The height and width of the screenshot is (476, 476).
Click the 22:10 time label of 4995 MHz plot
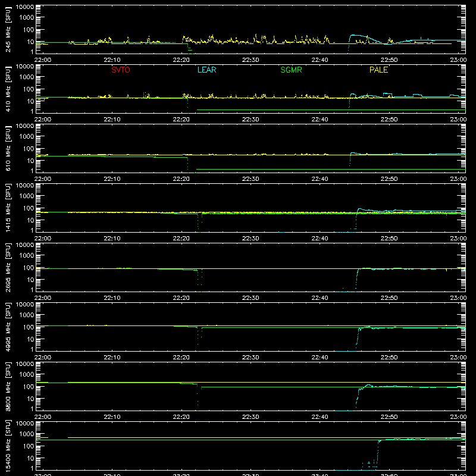[x=112, y=358]
